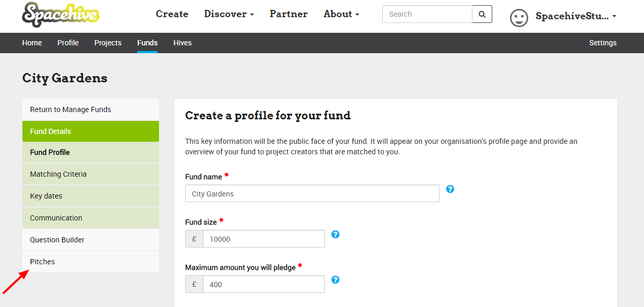Open help tooltip beside Fund size
Viewport: 644px width, 307px height.
pos(335,234)
